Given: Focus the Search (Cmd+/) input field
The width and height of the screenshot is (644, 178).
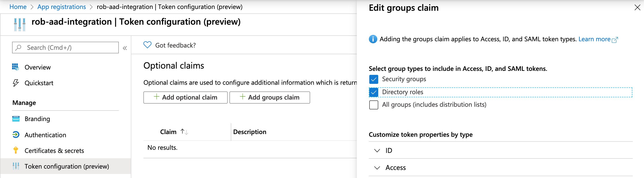Looking at the screenshot, I should click(65, 48).
